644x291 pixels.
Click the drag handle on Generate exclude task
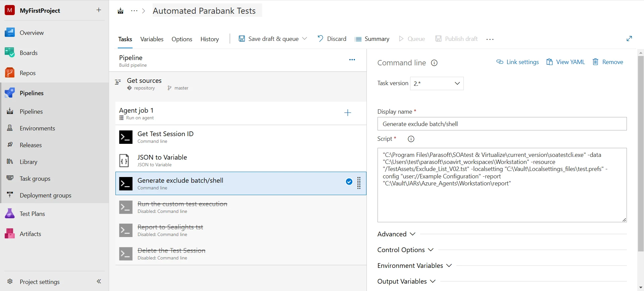[359, 183]
